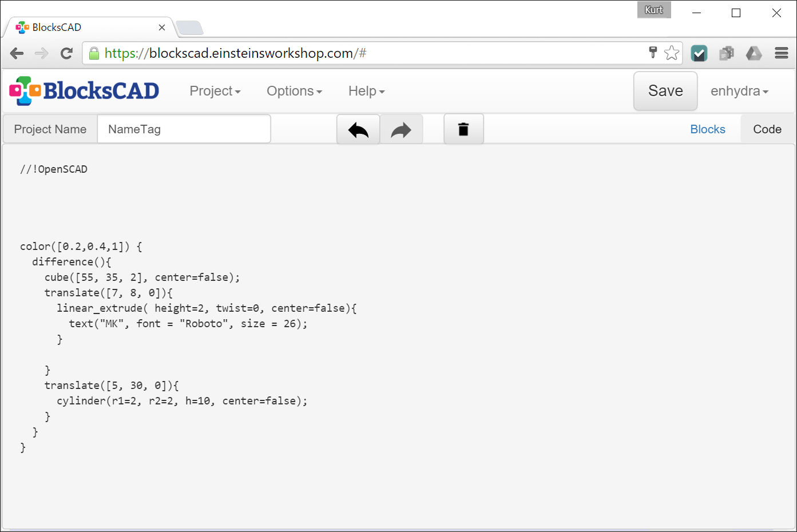This screenshot has width=797, height=532.
Task: Click the NameTag project name field
Action: 184,129
